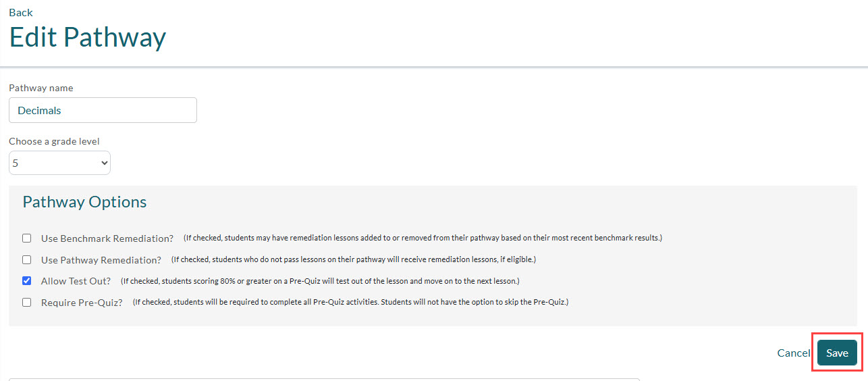Screen dimensions: 868x381
Task: Click the "Pathway name" field label
Action: 41,88
